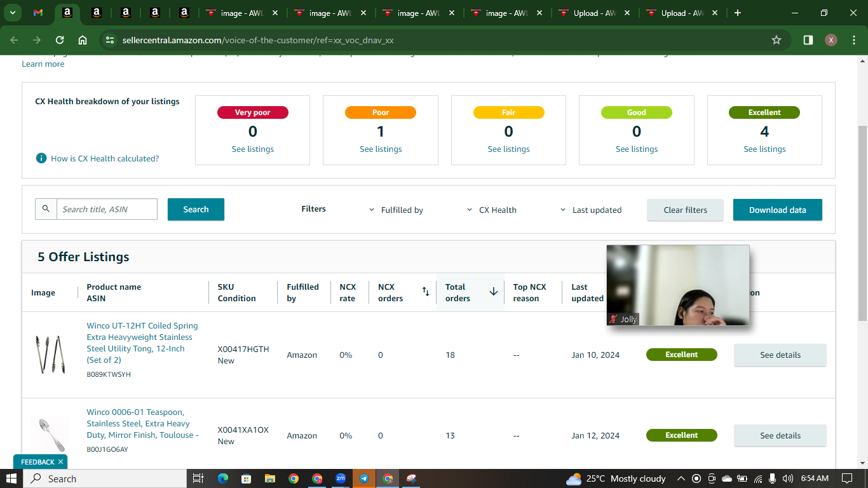Click the Fulfilled by column header

tap(302, 292)
